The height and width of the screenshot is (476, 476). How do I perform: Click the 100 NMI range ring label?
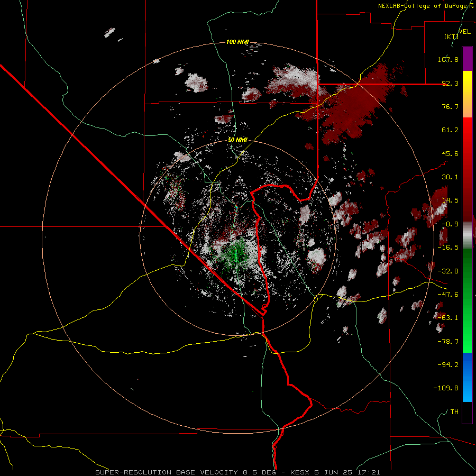click(x=237, y=42)
